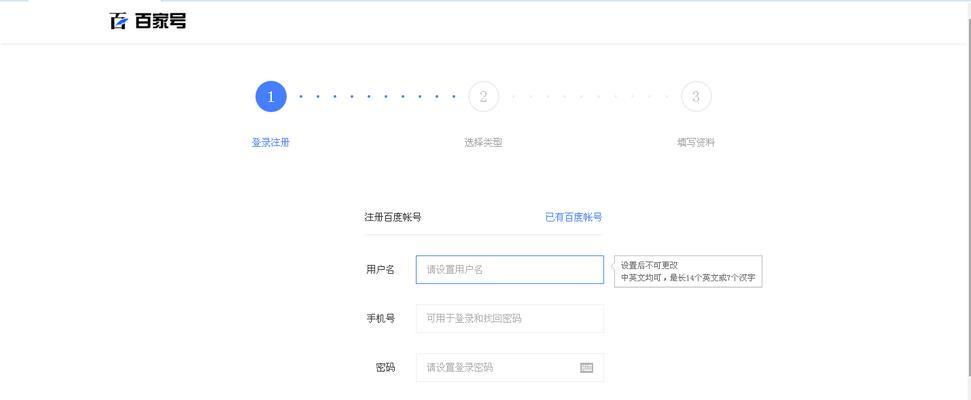Click the 已有百度帐号 link

pyautogui.click(x=573, y=217)
